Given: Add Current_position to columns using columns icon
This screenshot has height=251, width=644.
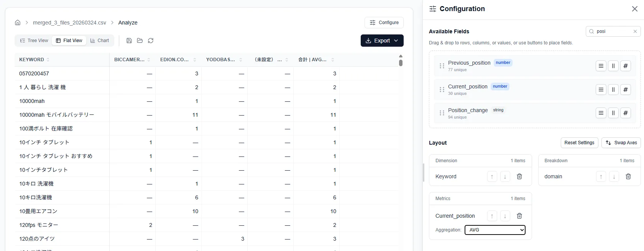Looking at the screenshot, I should (x=613, y=90).
